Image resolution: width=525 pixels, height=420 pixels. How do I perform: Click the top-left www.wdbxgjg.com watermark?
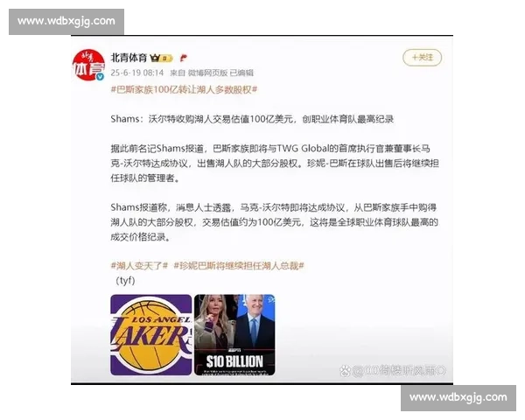coord(66,21)
